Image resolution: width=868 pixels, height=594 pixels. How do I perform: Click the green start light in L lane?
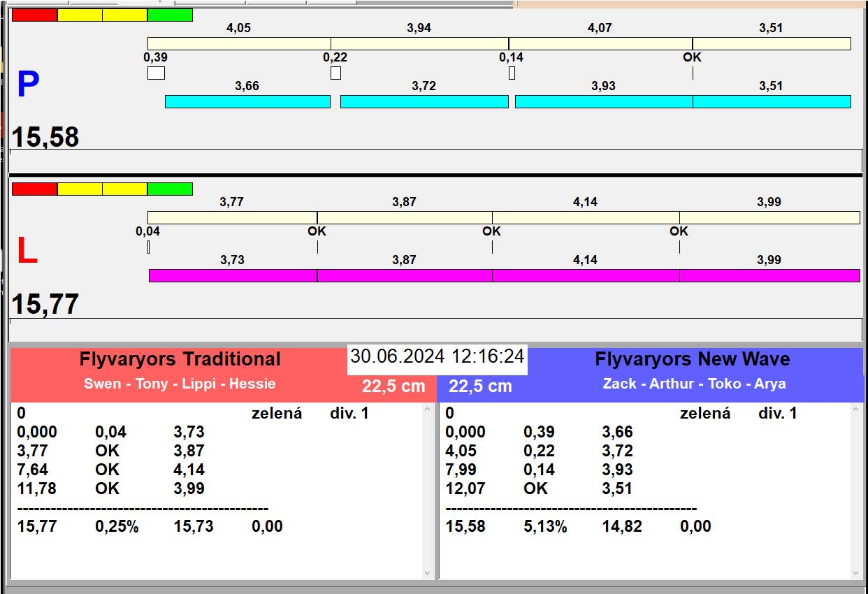coord(170,189)
